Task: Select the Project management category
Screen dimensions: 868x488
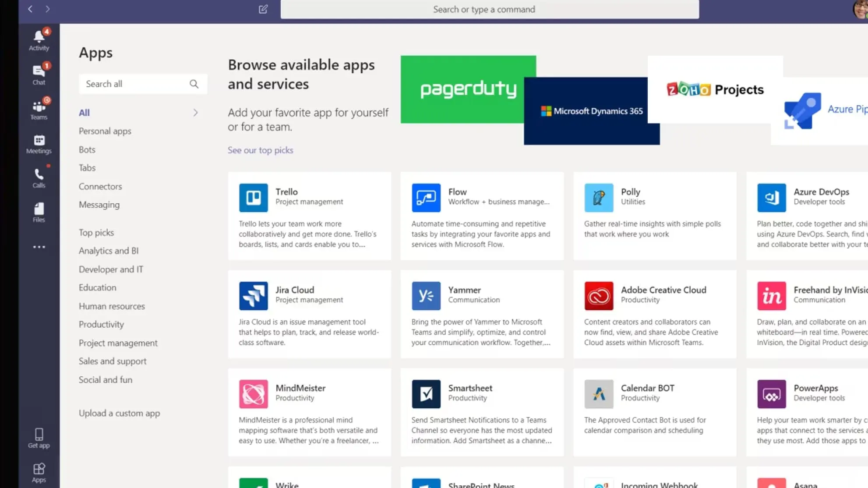Action: (118, 343)
